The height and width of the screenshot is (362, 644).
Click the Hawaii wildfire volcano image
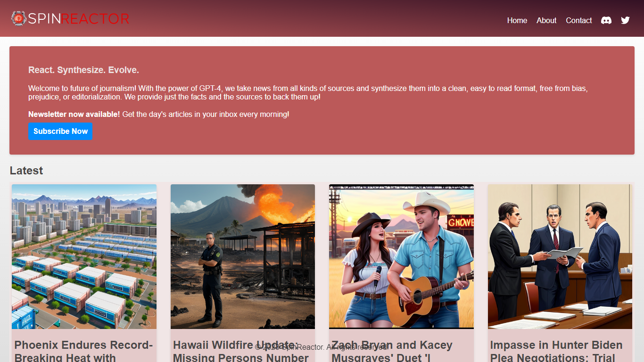[x=242, y=256]
